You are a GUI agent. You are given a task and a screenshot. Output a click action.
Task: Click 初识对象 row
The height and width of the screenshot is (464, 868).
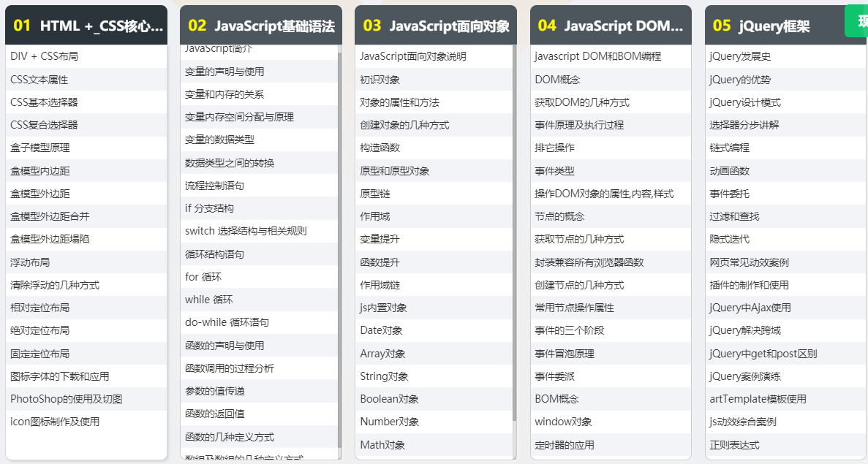click(x=434, y=80)
